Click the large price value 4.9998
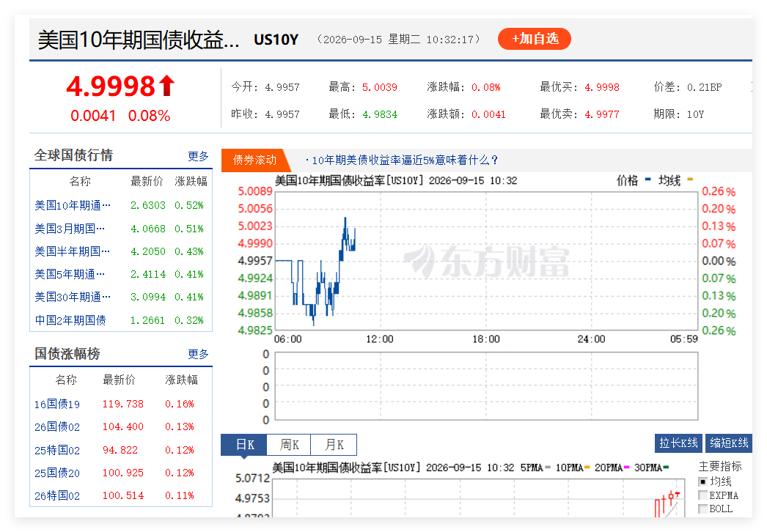Screen dimensions: 767x532 (x=111, y=86)
